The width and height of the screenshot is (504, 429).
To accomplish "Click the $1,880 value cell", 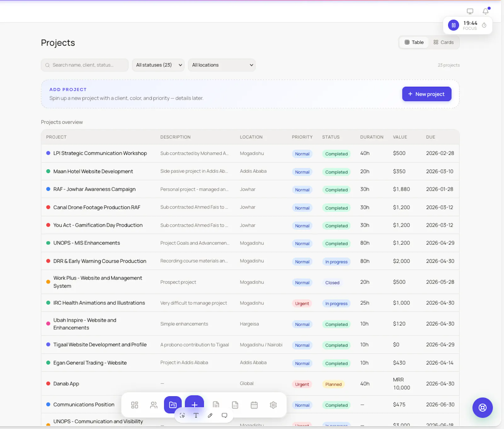I will coord(401,189).
